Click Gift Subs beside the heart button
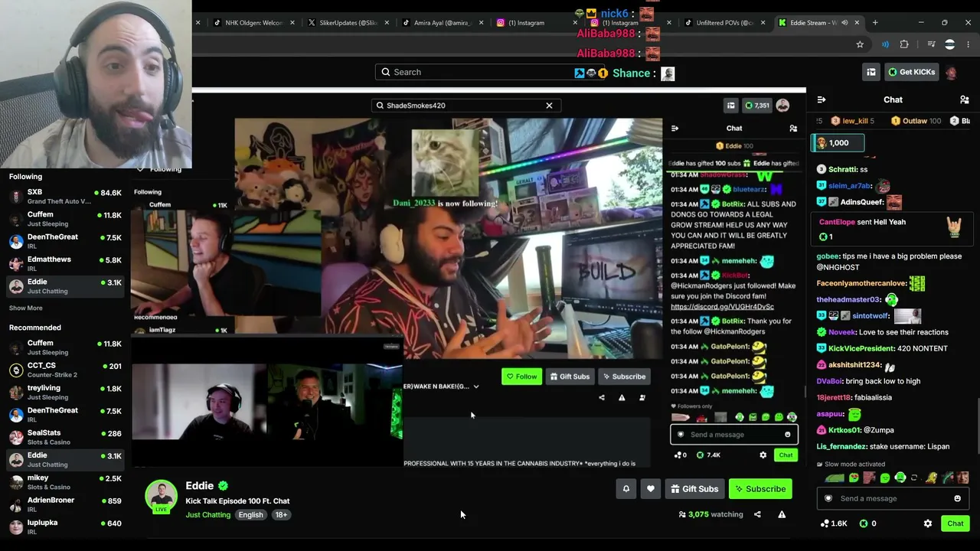Image resolution: width=980 pixels, height=551 pixels. click(694, 489)
